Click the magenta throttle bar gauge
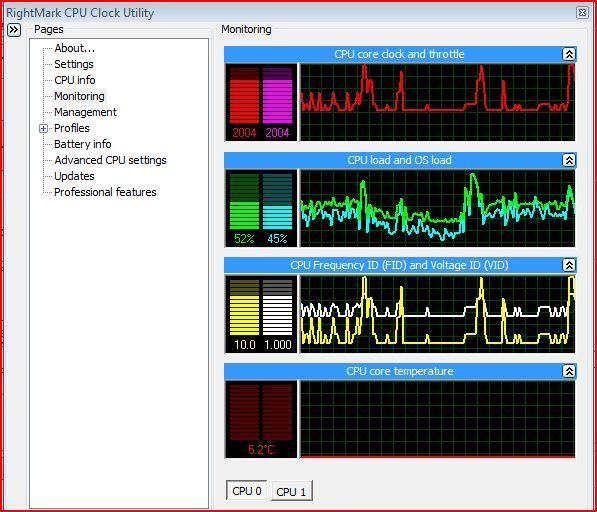 click(x=278, y=96)
